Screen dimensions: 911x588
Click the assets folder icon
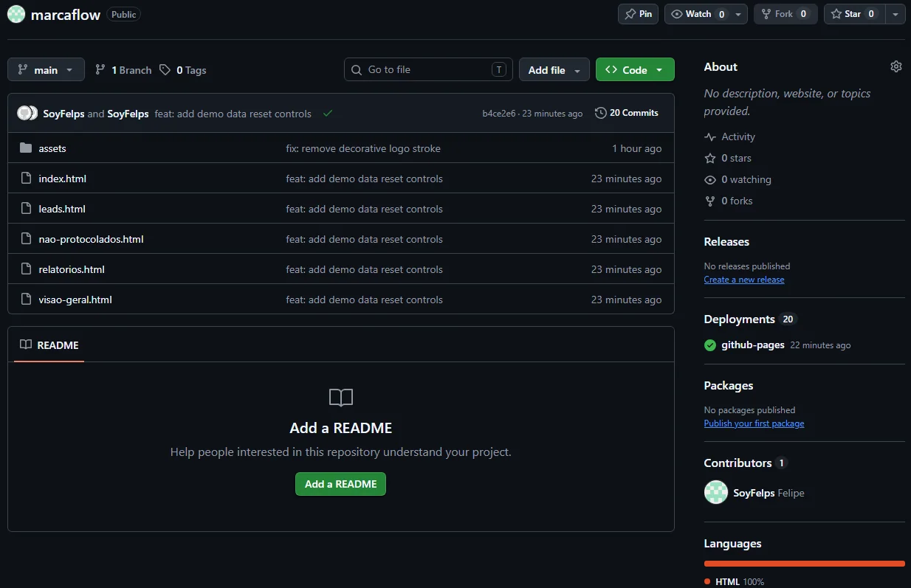[x=26, y=148]
